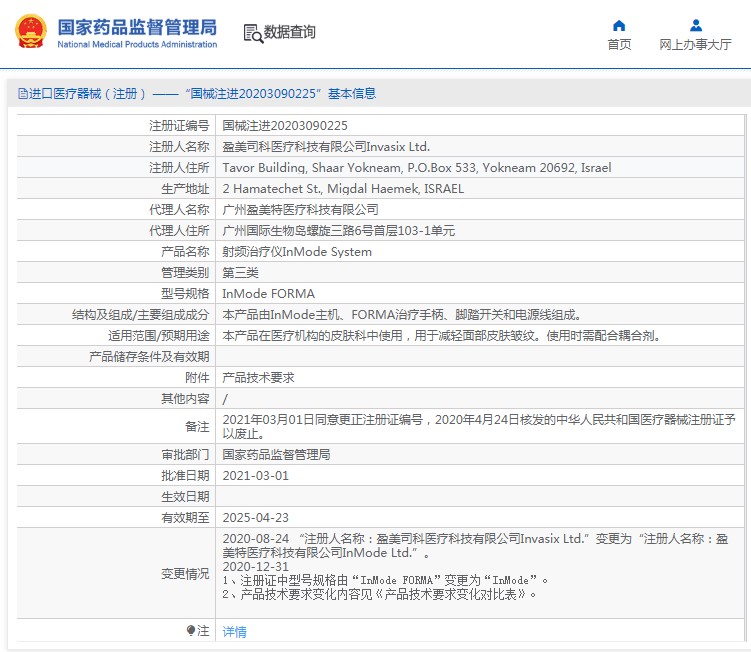Click the 生效日期 label
The height and width of the screenshot is (652, 751).
click(185, 497)
